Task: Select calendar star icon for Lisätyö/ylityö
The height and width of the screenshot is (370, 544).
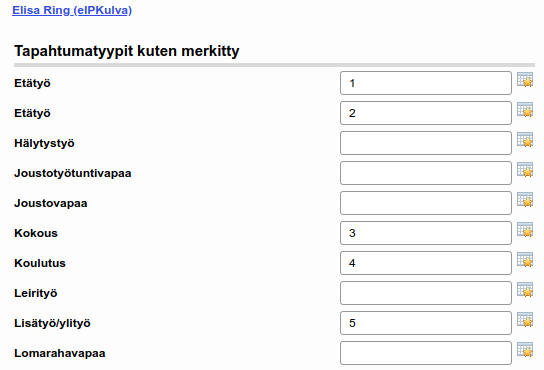Action: point(525,320)
